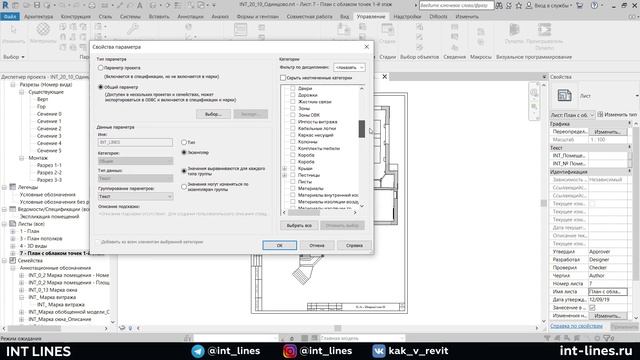The image size is (640, 360).
Task: Click the categories list horizontal scrollbar
Action: 304,212
